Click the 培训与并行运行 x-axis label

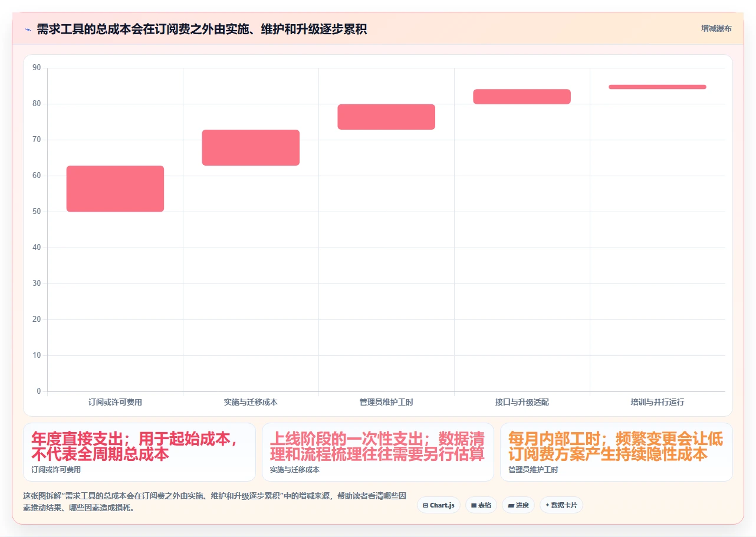[658, 402]
